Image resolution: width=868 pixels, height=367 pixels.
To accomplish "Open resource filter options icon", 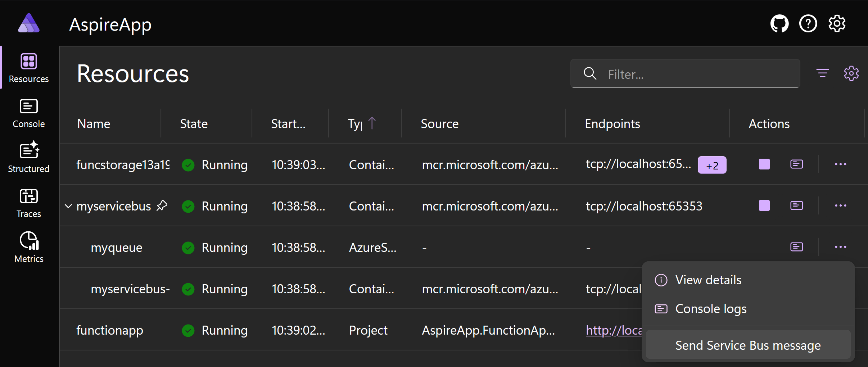I will click(822, 73).
